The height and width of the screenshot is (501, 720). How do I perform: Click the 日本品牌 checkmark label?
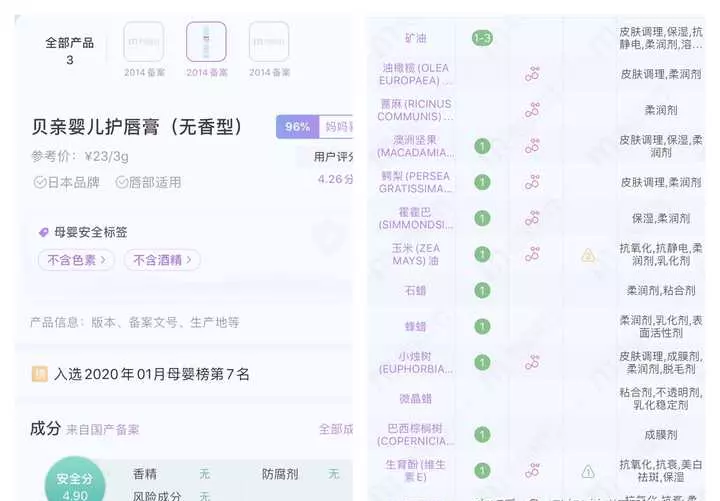coord(67,182)
